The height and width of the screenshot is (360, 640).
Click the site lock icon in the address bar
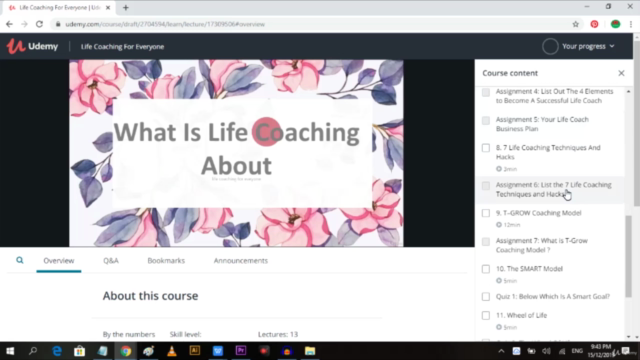[58, 24]
